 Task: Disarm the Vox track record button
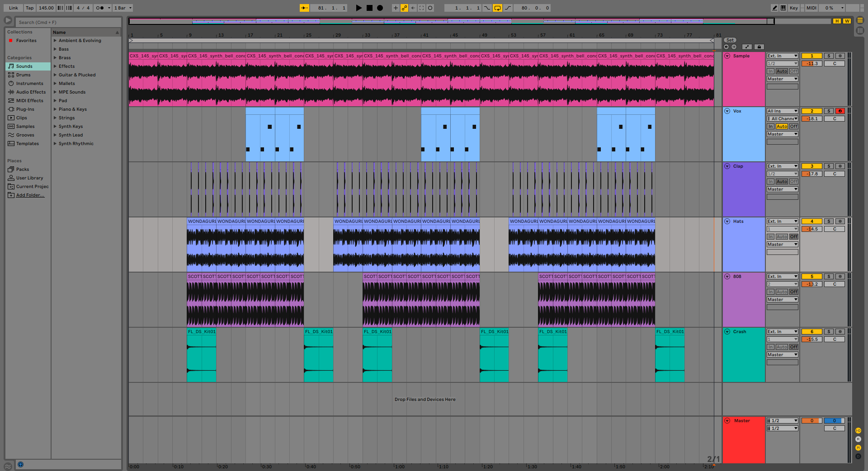[840, 111]
